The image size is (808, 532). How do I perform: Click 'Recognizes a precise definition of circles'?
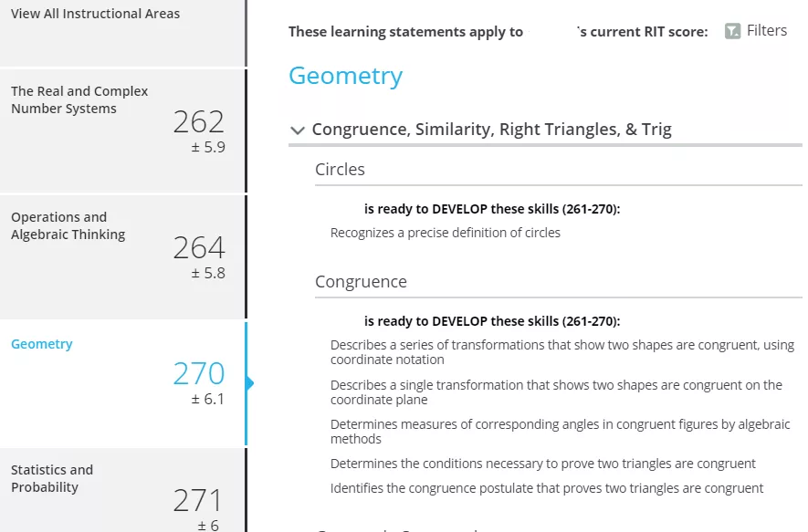point(446,233)
